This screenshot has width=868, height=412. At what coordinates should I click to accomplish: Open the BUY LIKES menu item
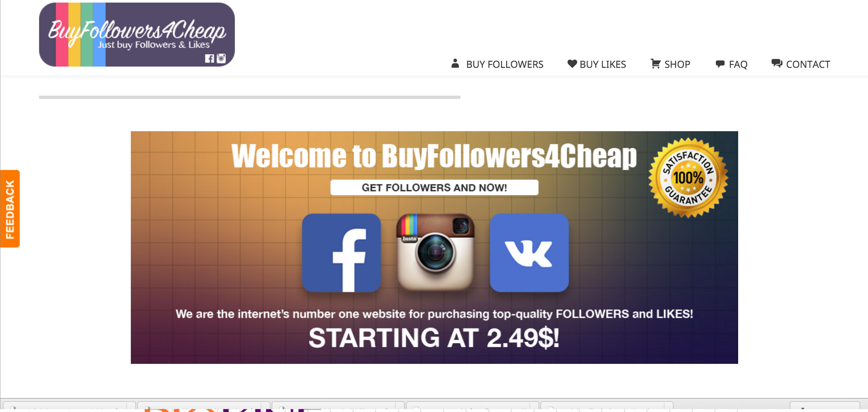click(x=602, y=64)
